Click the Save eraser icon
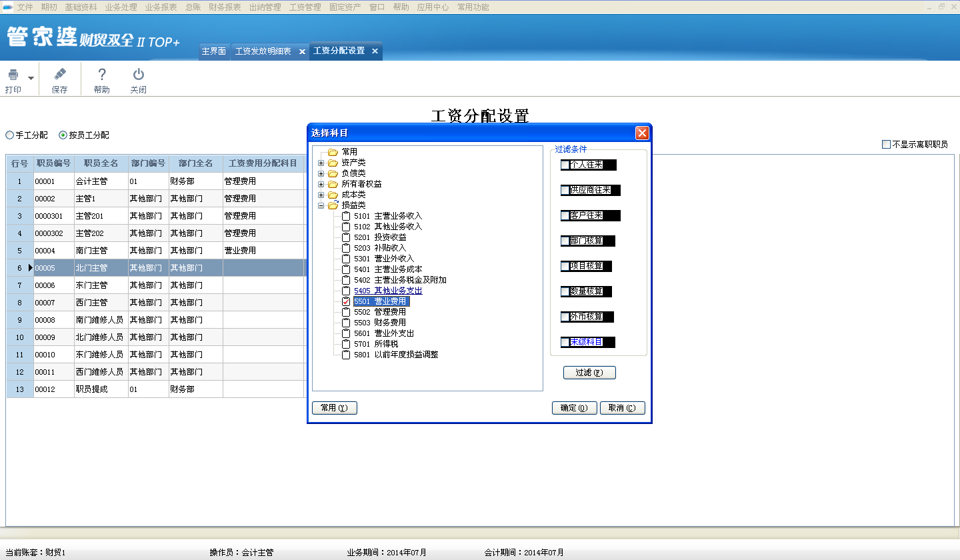The width and height of the screenshot is (960, 560). tap(59, 75)
